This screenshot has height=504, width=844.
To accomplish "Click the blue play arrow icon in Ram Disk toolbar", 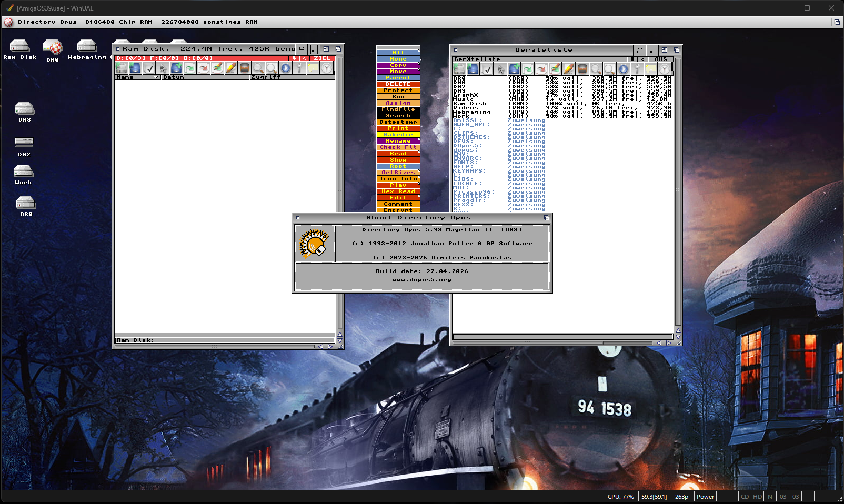I will 285,68.
